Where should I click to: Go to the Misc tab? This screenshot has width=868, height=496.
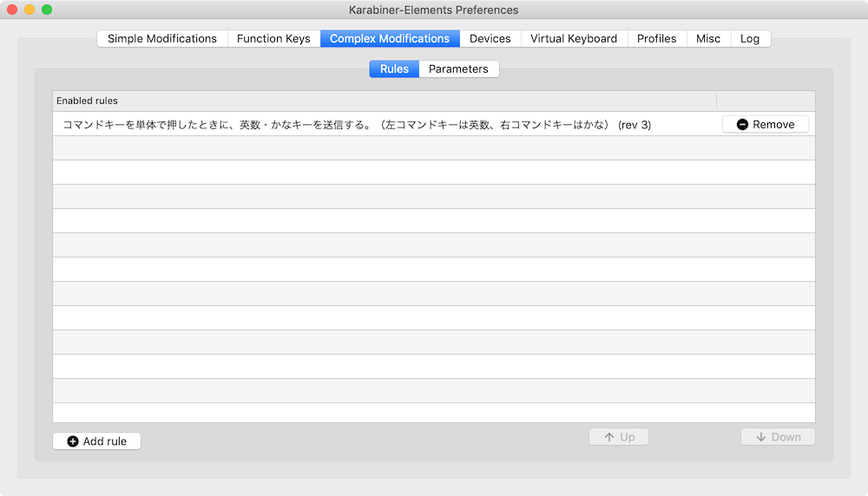pyautogui.click(x=708, y=39)
